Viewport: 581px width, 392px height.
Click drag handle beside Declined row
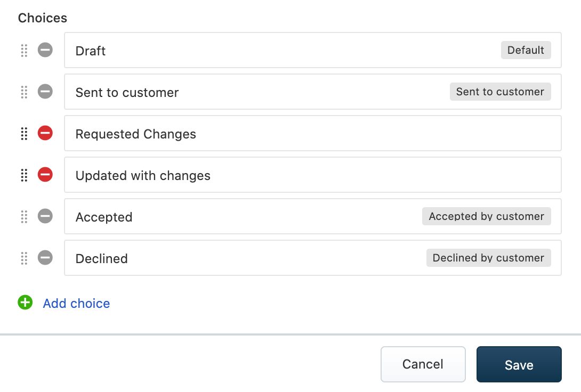tap(24, 258)
